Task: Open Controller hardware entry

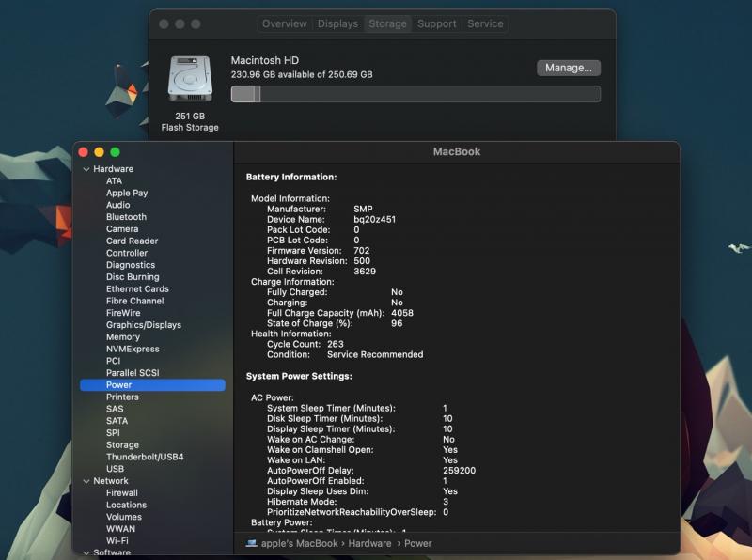Action: [127, 253]
